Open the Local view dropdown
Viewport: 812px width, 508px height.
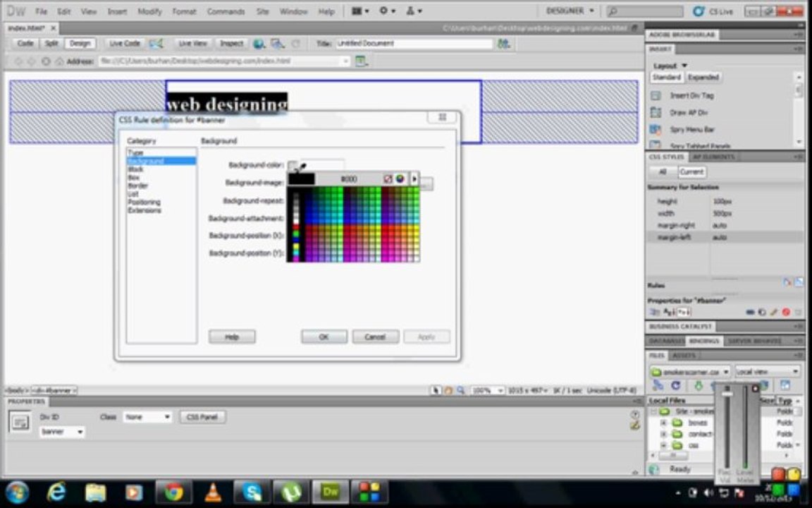click(x=767, y=372)
